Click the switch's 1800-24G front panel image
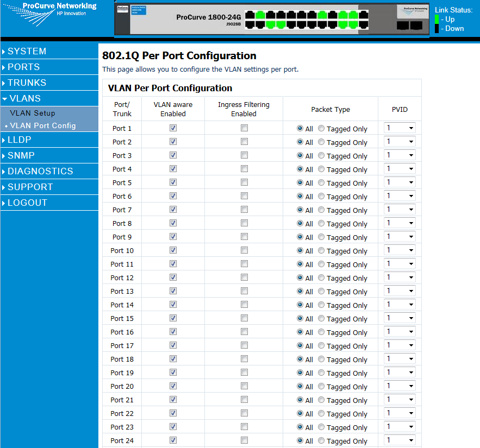480x448 pixels. (272, 20)
